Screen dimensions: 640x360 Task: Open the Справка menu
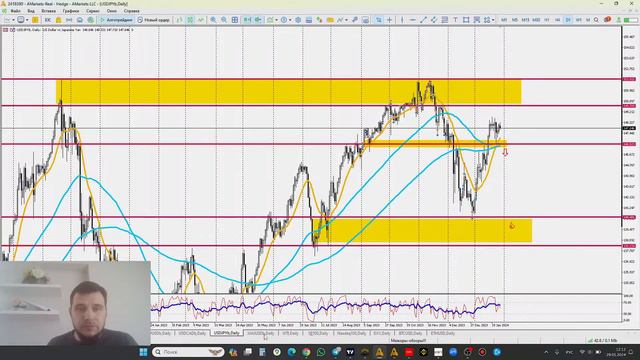131,11
